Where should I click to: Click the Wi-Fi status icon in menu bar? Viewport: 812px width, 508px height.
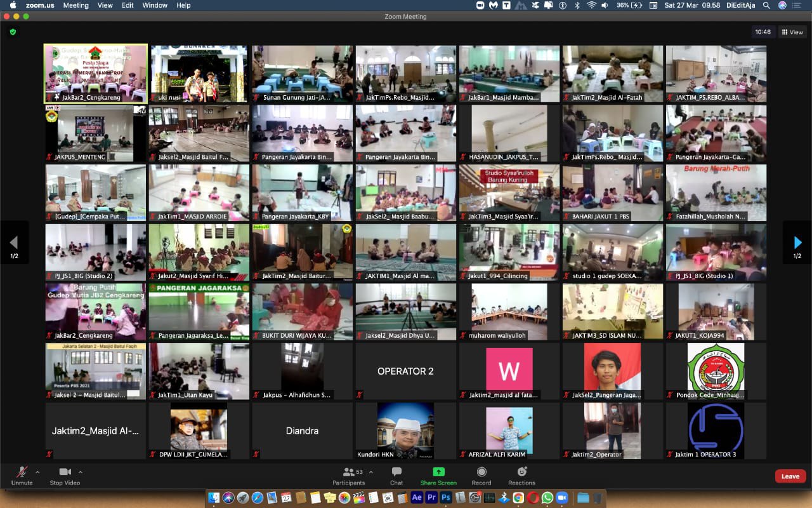pyautogui.click(x=591, y=5)
